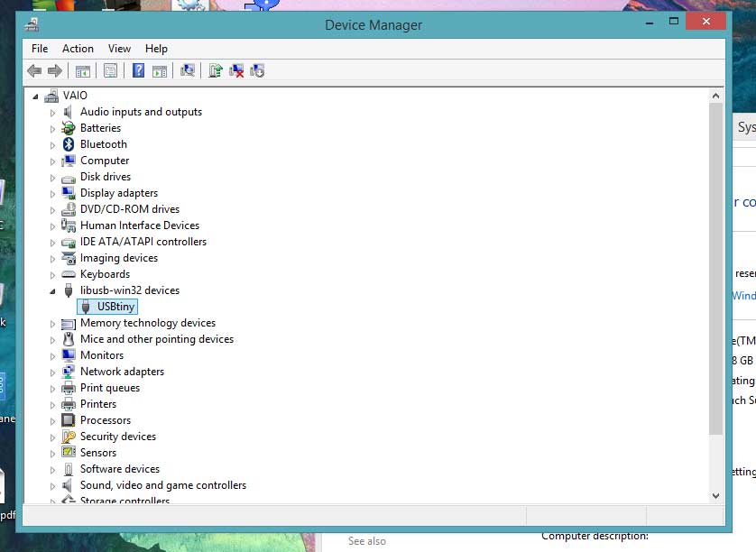Expand the Software devices category
Viewport: 756px width, 552px height.
[x=52, y=470]
